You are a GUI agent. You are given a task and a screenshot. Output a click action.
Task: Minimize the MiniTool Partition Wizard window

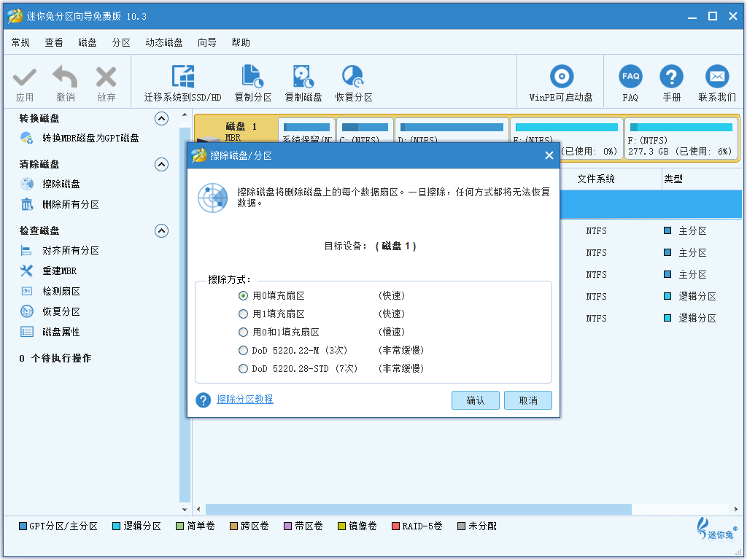click(692, 17)
